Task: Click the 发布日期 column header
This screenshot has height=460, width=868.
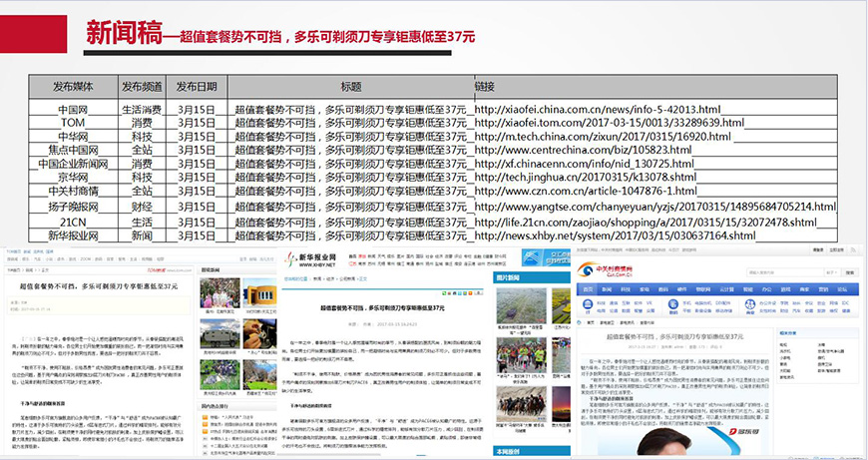Action: pyautogui.click(x=197, y=87)
